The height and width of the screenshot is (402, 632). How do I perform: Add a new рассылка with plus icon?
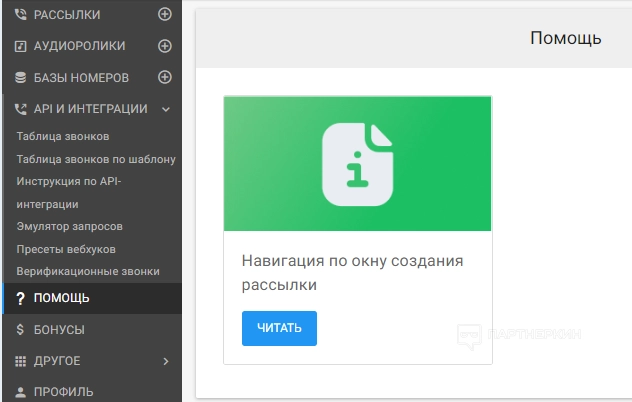(x=164, y=14)
